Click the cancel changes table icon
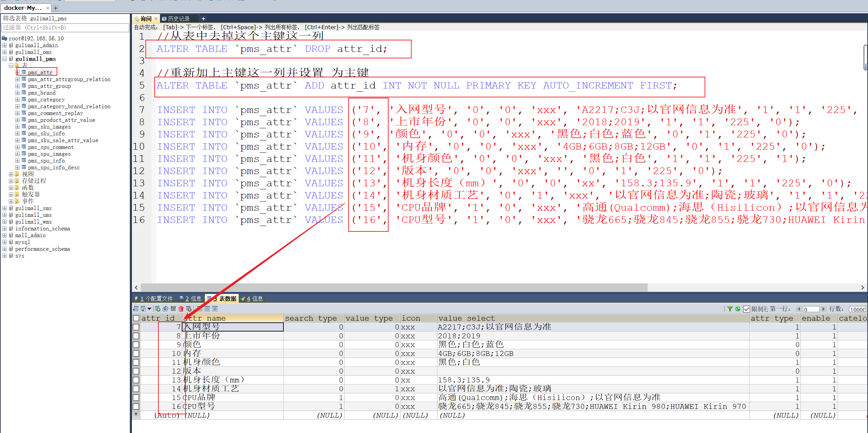868x433 pixels. 189,309
